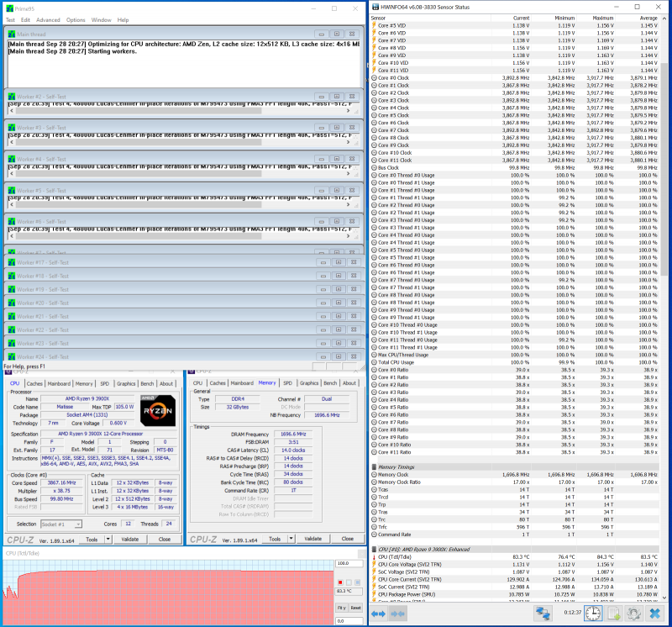Open HWiNFO sensor settings gear icon
Viewport: 672px width, 627px height.
click(x=634, y=614)
